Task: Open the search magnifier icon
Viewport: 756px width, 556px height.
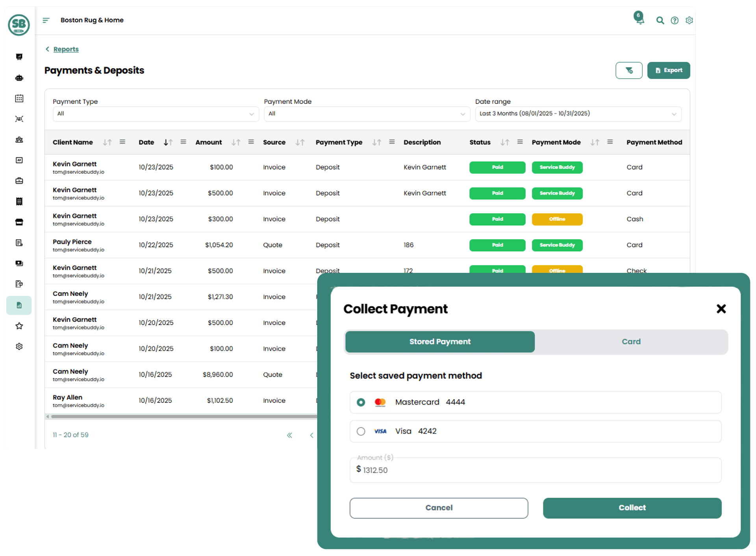Action: (660, 20)
